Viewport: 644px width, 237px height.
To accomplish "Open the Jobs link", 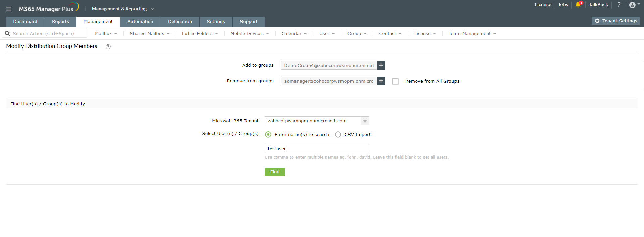I will coord(563,5).
